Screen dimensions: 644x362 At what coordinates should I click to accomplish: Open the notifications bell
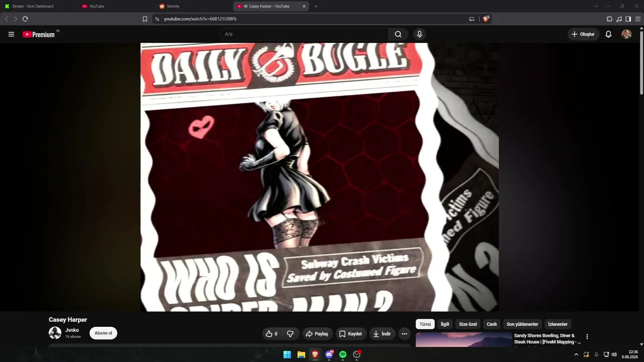[608, 34]
